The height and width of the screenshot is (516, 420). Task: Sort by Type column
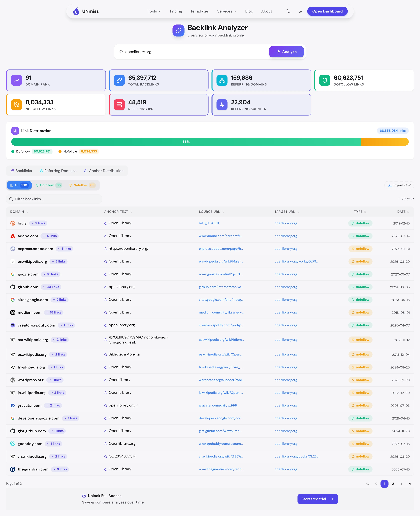click(x=360, y=212)
